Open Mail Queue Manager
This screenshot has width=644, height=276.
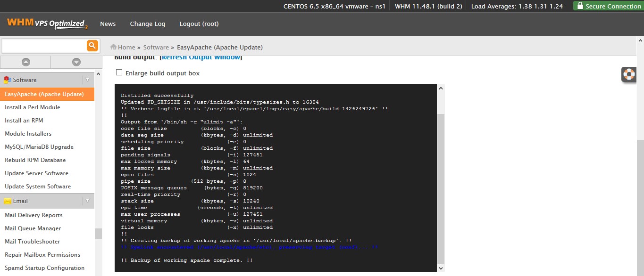click(33, 228)
